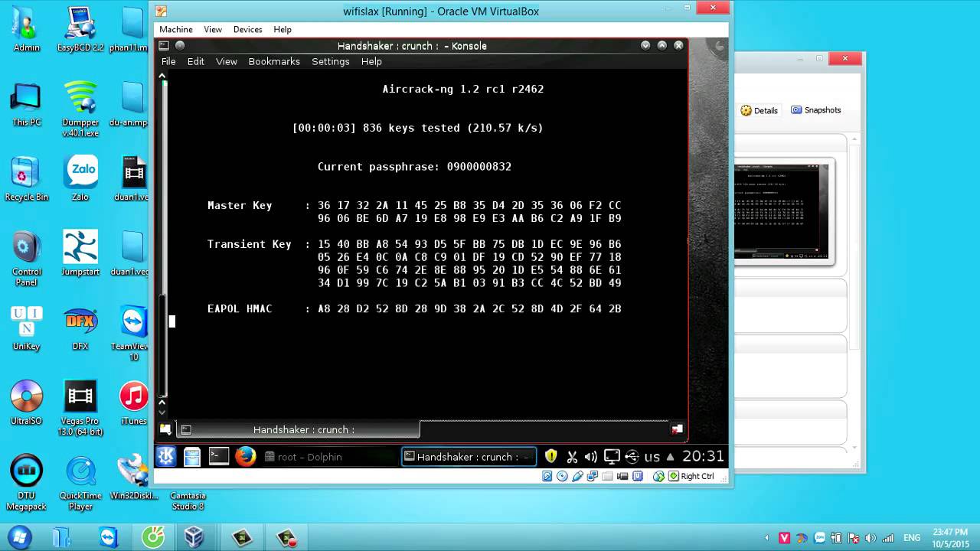Open Zalo desktop icon

coord(80,178)
